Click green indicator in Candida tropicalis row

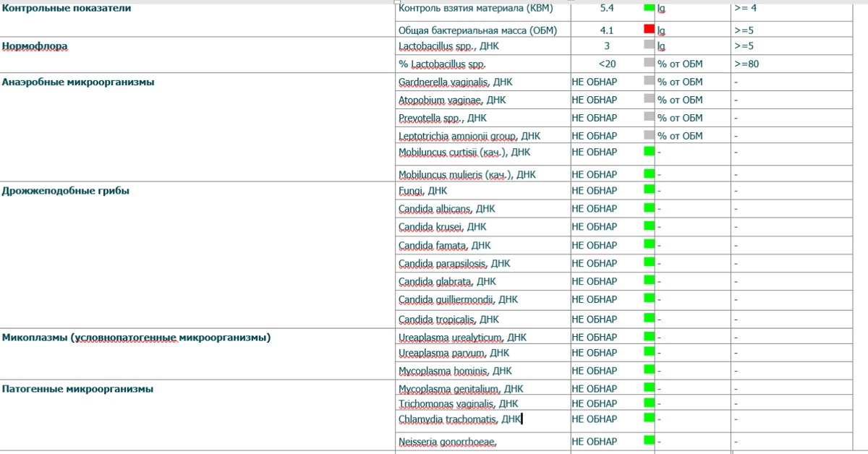coord(649,317)
